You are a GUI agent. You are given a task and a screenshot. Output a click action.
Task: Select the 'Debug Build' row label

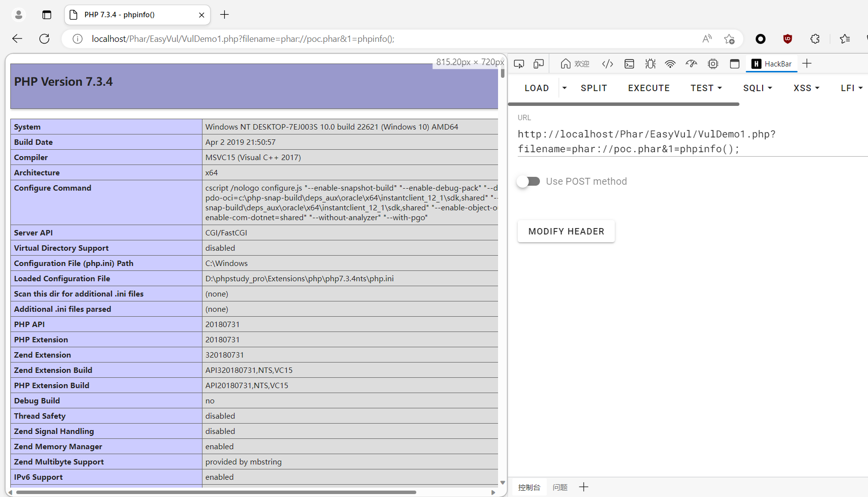click(37, 400)
